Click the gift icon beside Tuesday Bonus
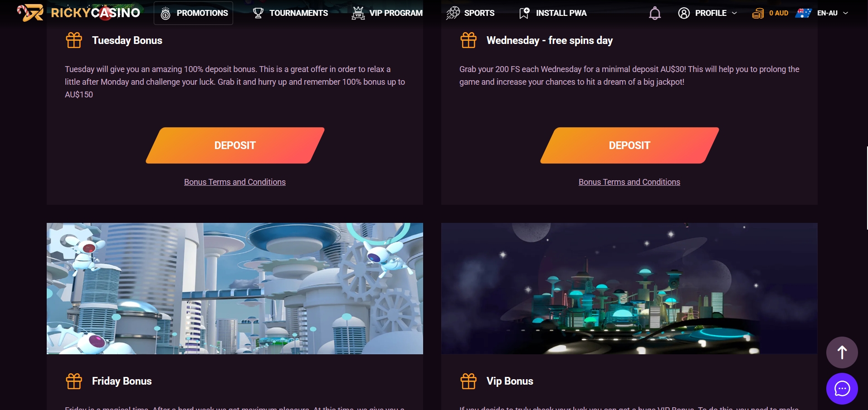The height and width of the screenshot is (410, 868). pos(74,40)
